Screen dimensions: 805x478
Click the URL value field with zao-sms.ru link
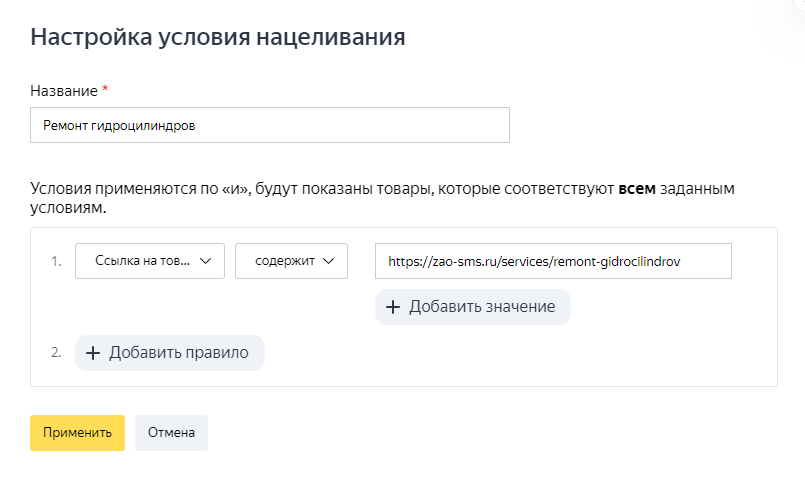pyautogui.click(x=553, y=261)
